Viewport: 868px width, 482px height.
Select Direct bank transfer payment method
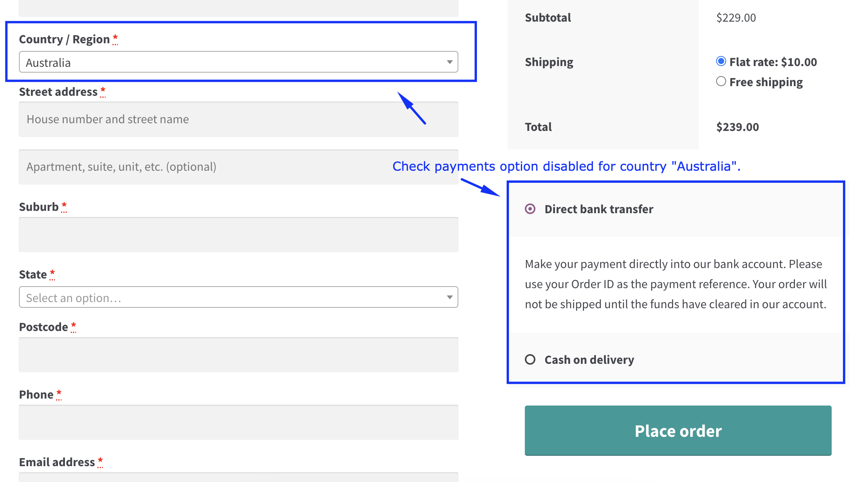[x=530, y=209]
